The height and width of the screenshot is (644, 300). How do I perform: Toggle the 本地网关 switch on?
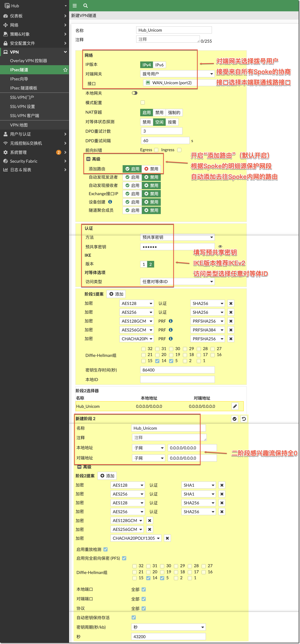[134, 93]
